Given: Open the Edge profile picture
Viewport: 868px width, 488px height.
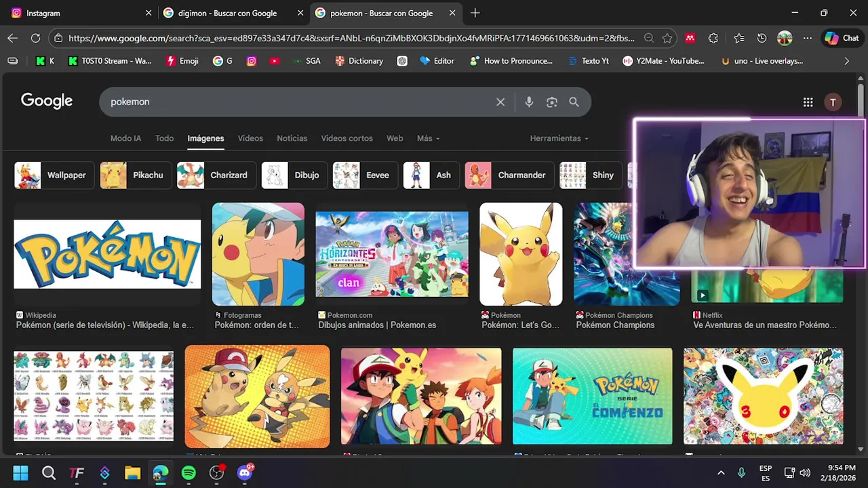Looking at the screenshot, I should tap(785, 38).
